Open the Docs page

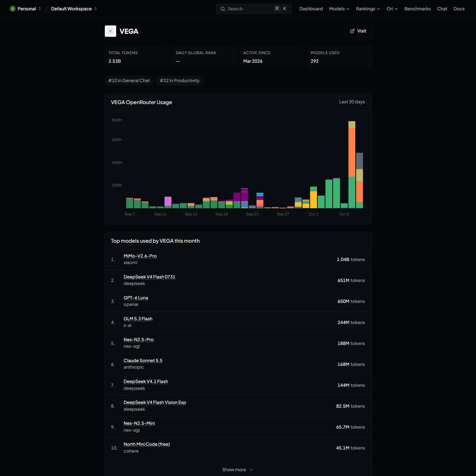459,9
